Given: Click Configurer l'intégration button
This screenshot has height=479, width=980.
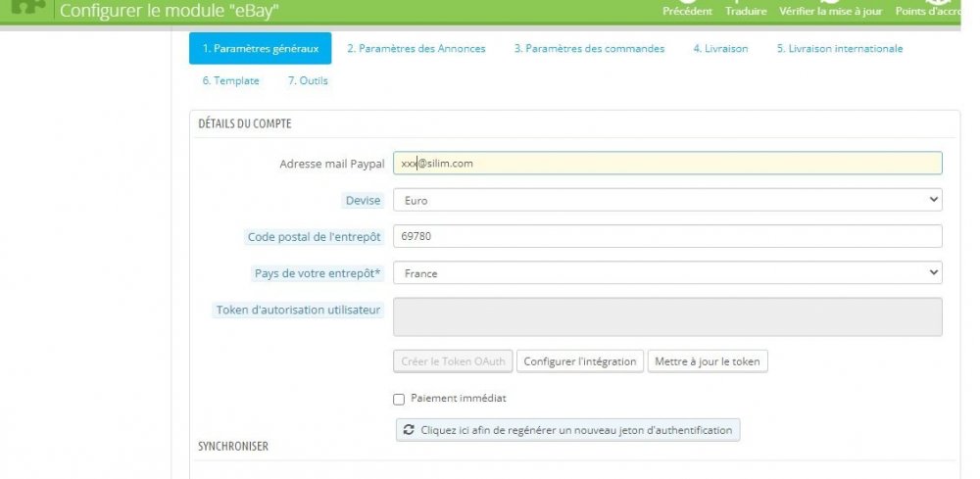Looking at the screenshot, I should [x=580, y=361].
